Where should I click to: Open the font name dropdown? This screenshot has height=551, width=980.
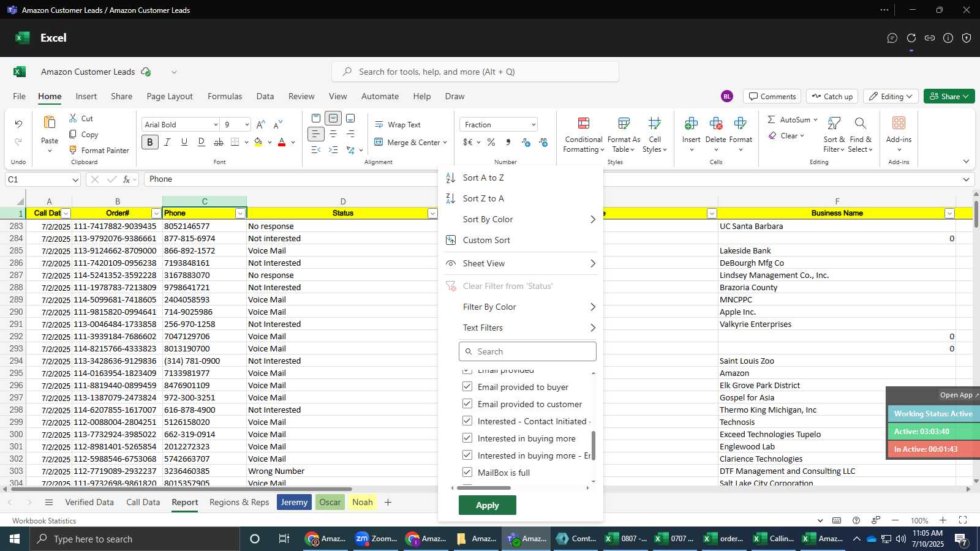(216, 124)
